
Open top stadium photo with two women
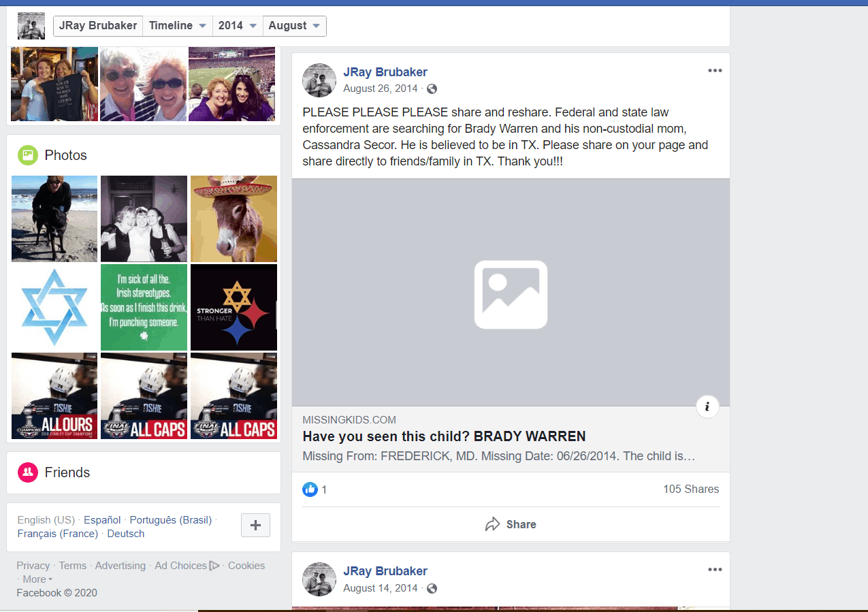(x=231, y=84)
